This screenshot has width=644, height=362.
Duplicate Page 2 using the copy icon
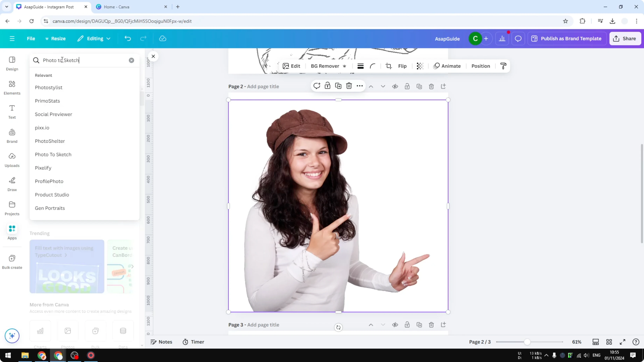coord(419,86)
